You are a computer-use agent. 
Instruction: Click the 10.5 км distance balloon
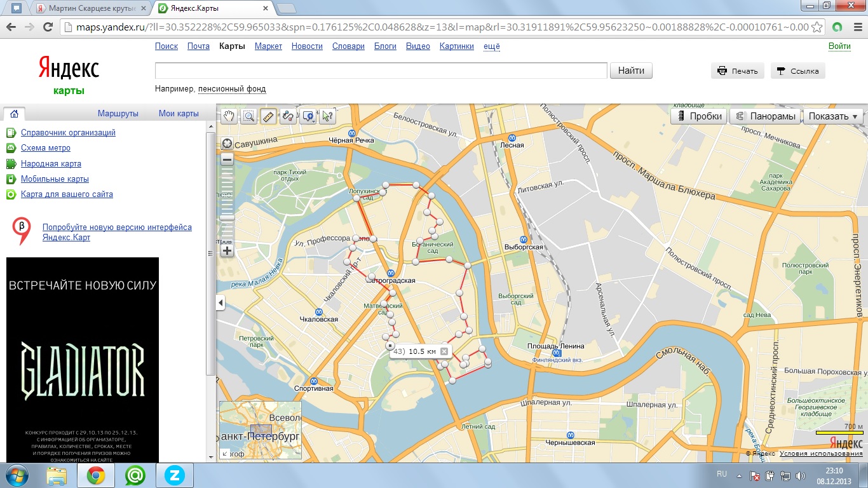[420, 351]
